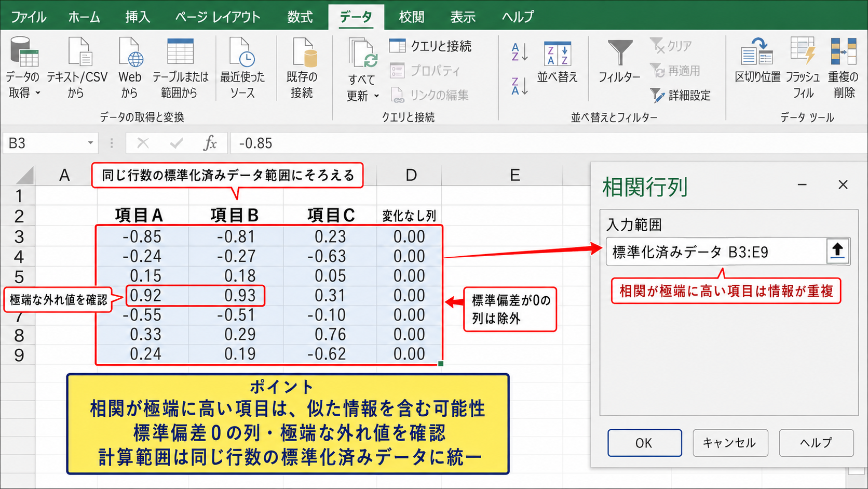Sort descending with the Z-A icon
The image size is (868, 489).
click(519, 86)
